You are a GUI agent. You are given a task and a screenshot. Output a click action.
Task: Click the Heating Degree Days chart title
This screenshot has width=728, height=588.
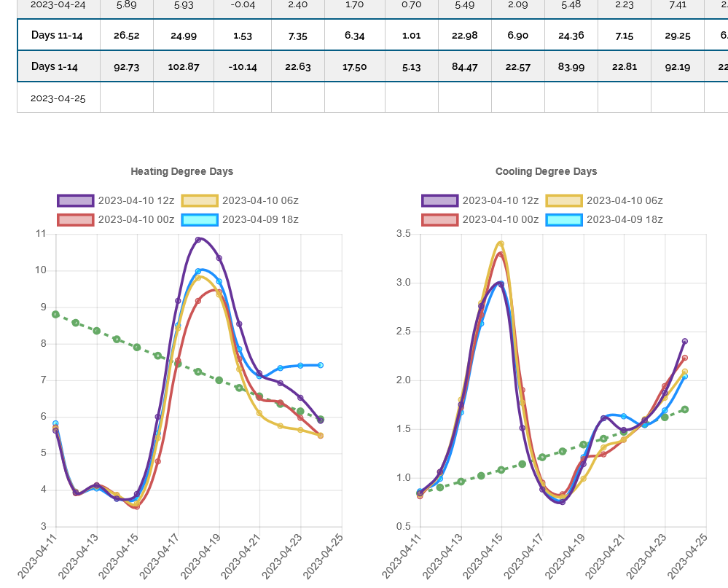(182, 172)
